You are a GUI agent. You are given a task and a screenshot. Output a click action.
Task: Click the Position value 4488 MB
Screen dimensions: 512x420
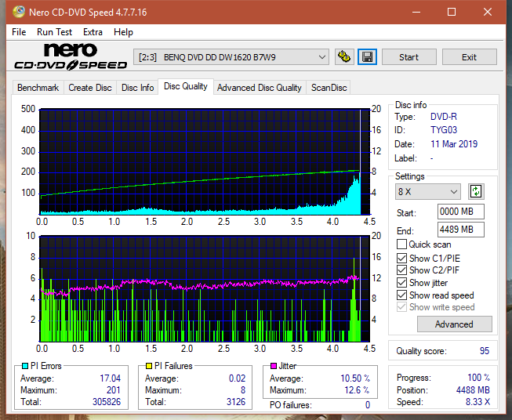click(473, 390)
